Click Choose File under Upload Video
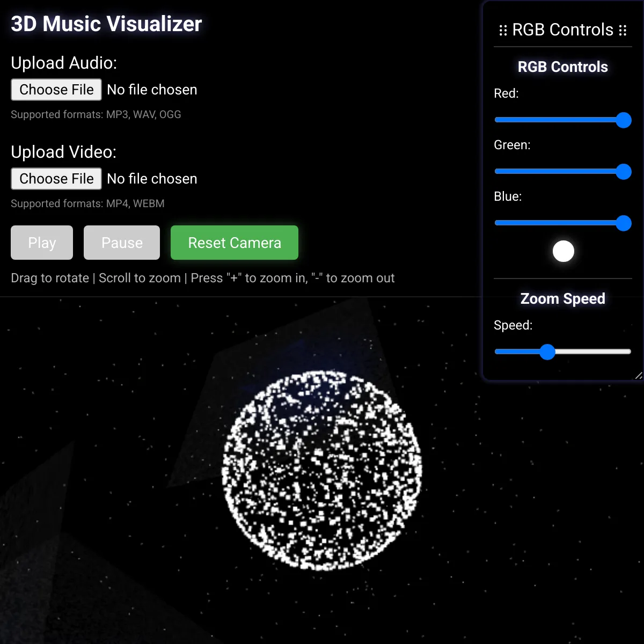Screen dimensions: 644x644 pos(56,179)
